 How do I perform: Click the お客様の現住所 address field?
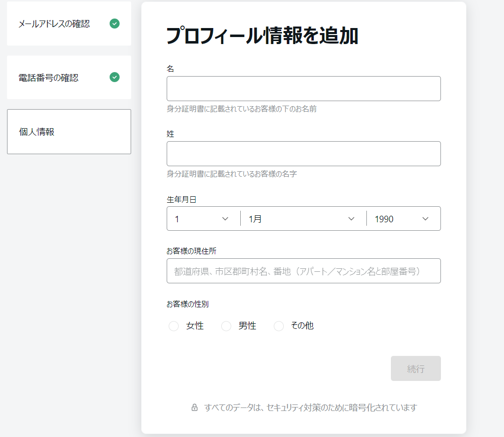point(303,271)
